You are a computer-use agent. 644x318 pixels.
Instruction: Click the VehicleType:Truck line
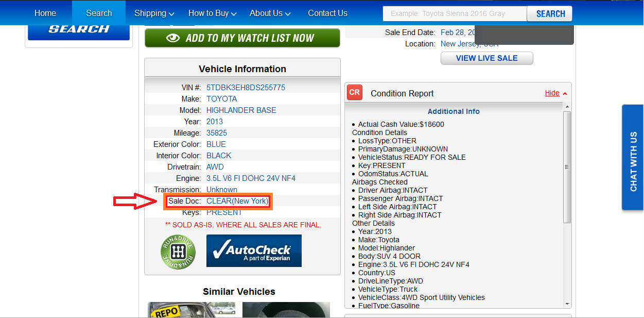click(388, 289)
